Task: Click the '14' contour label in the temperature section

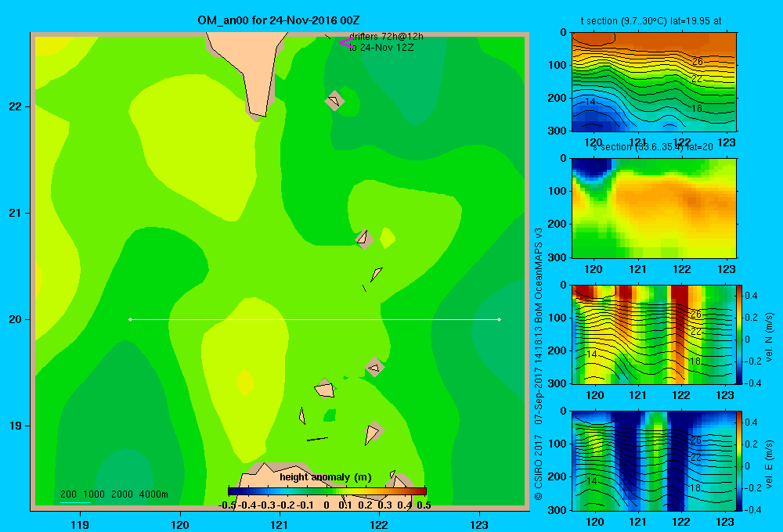Action: pos(590,101)
